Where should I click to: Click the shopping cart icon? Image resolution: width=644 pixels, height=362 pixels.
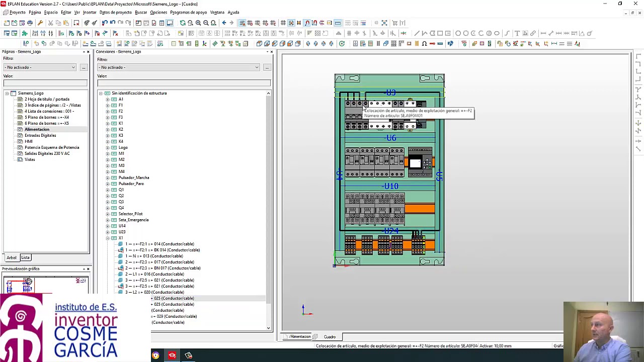[x=394, y=23]
